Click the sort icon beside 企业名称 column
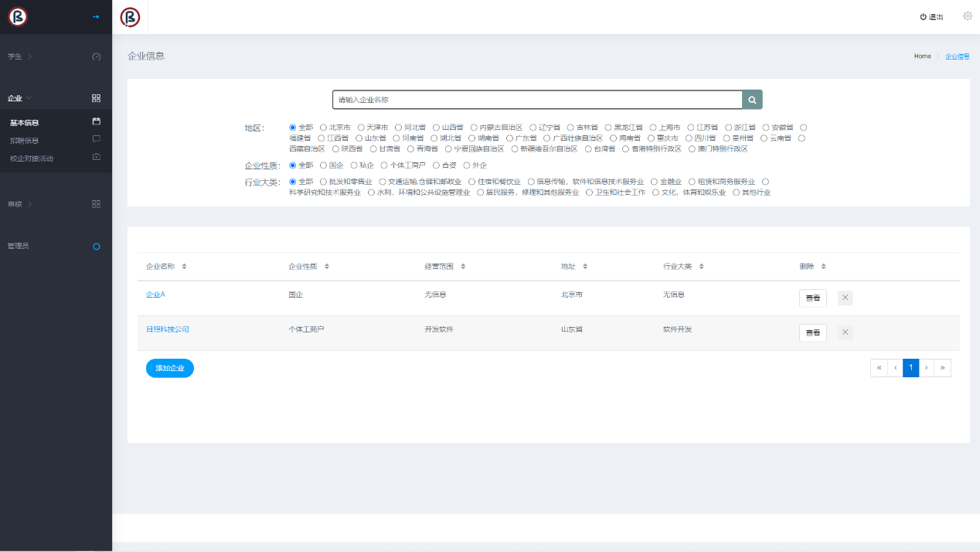Screen dimensions: 980x552 [184, 267]
